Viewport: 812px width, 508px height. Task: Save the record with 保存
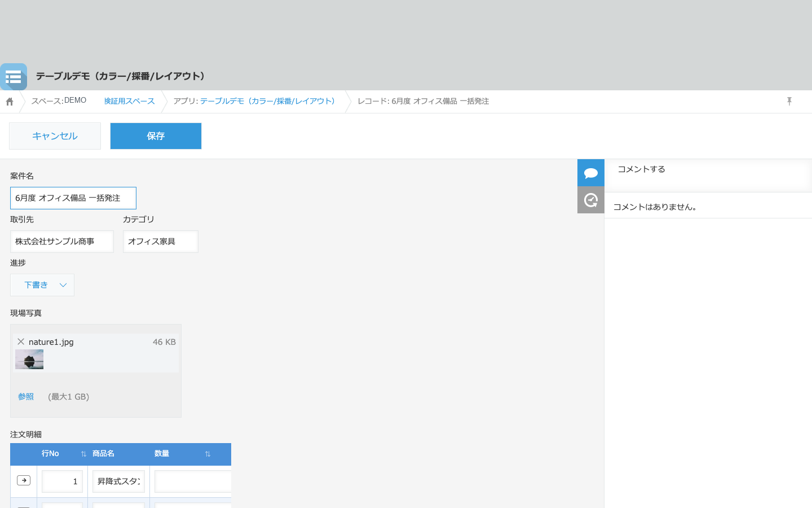pyautogui.click(x=156, y=136)
